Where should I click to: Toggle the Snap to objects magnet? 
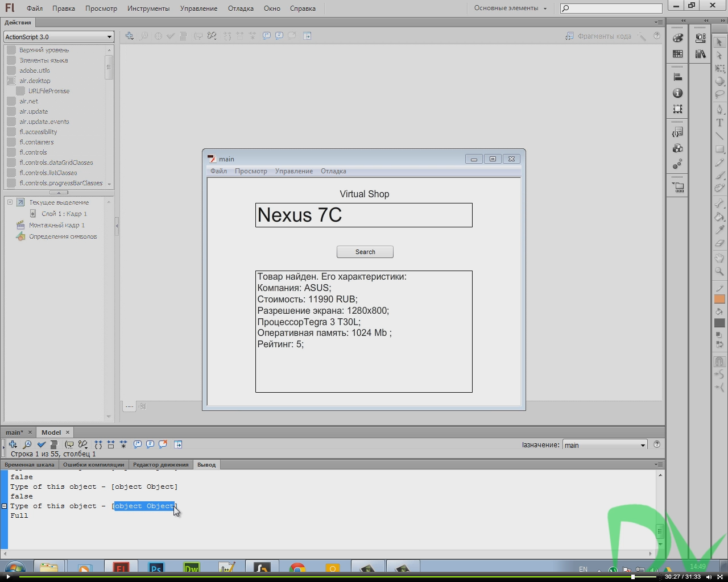(719, 361)
